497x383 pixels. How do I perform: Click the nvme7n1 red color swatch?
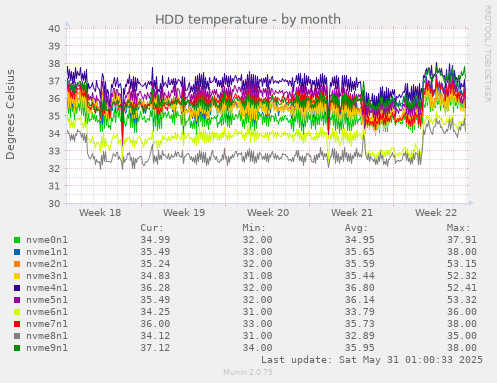click(17, 324)
